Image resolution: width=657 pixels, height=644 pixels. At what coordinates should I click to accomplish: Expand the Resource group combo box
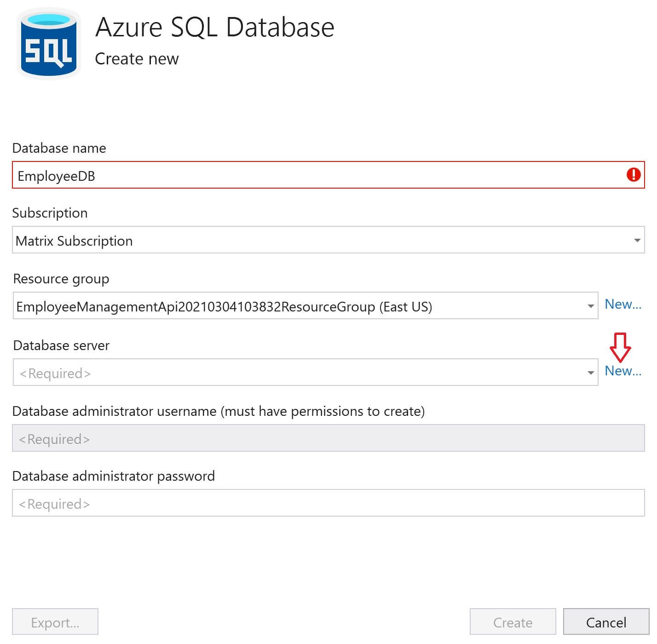pos(305,305)
